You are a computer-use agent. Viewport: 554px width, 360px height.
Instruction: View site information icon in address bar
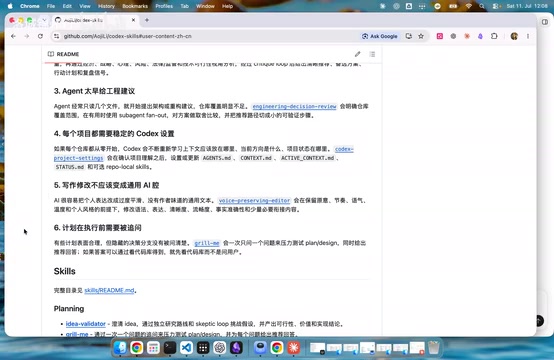tap(56, 36)
